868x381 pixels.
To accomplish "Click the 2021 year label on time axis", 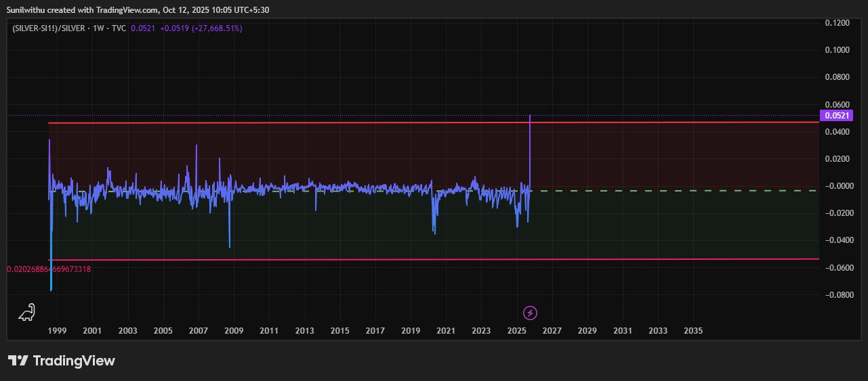I will coord(446,331).
